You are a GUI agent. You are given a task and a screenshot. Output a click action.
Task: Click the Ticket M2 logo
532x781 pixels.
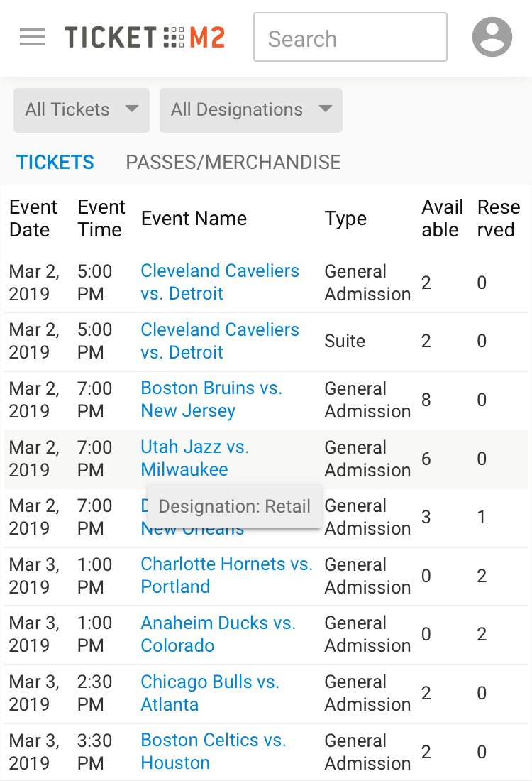point(145,38)
